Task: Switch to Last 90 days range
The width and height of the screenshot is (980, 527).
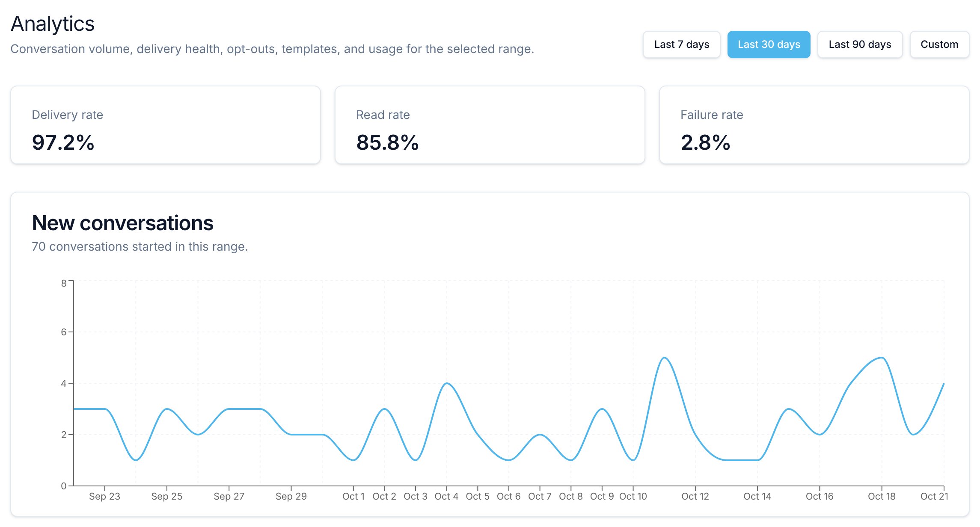Action: pos(860,44)
